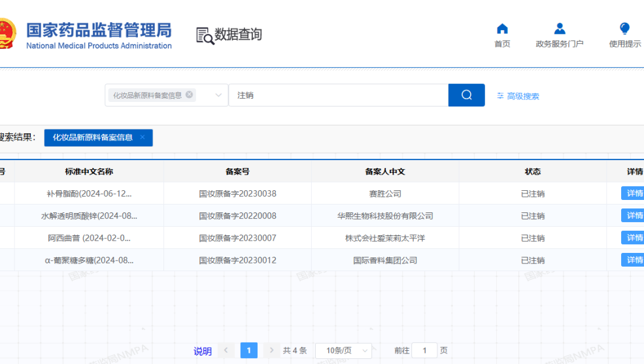
Task: Click the 数据查询 document search icon
Action: pos(205,35)
